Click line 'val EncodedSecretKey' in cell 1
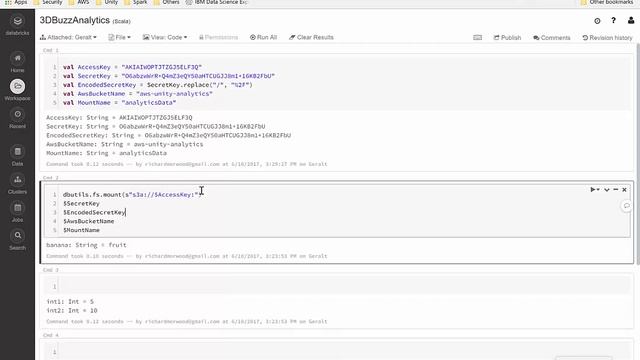The image size is (640, 360). click(158, 85)
